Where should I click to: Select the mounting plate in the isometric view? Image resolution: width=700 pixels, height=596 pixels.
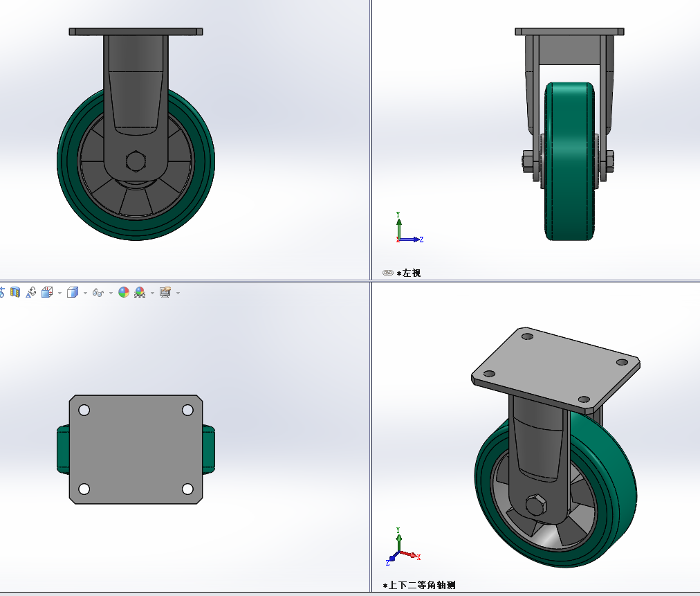556,368
